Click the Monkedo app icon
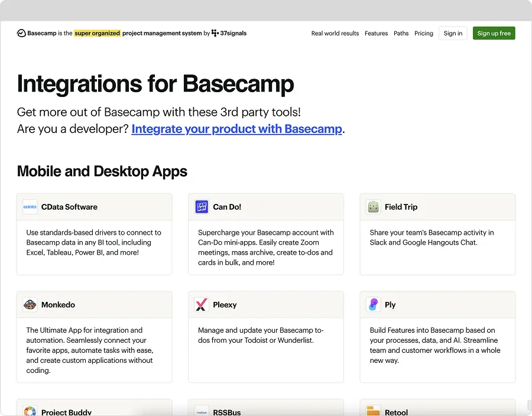Image resolution: width=532 pixels, height=416 pixels. click(30, 305)
